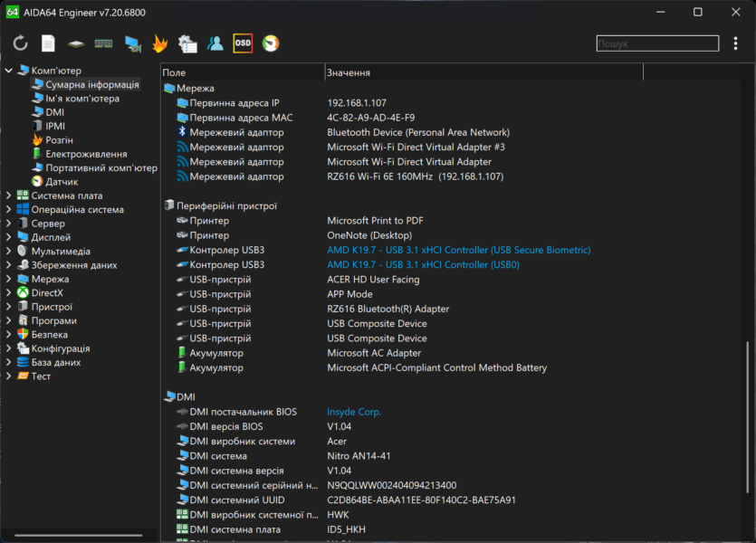Open the OSD panel icon
The height and width of the screenshot is (543, 756).
click(x=243, y=43)
